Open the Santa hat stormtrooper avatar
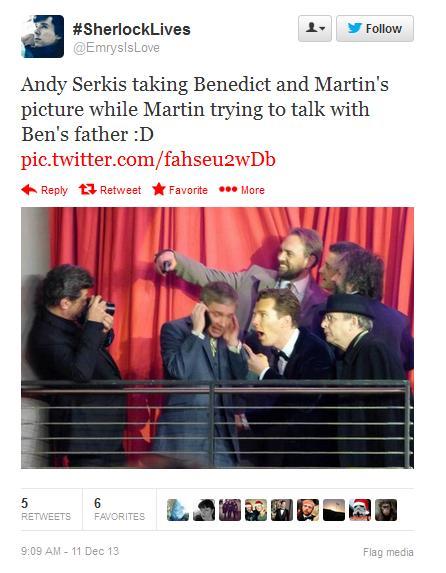446x573 pixels. click(360, 510)
